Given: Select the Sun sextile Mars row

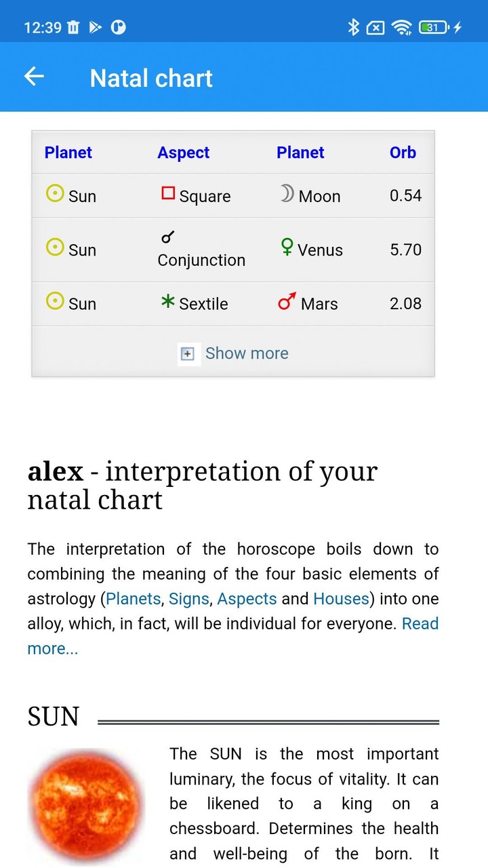Looking at the screenshot, I should 232,303.
